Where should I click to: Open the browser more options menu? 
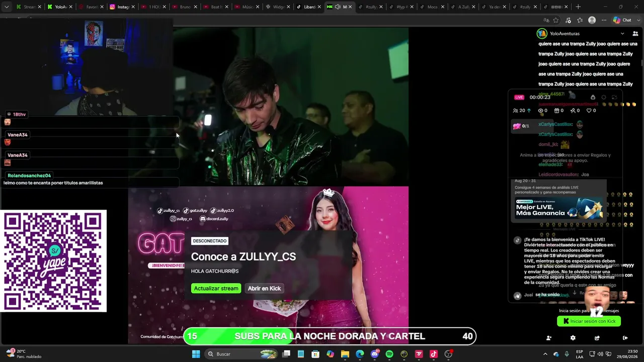pyautogui.click(x=604, y=20)
